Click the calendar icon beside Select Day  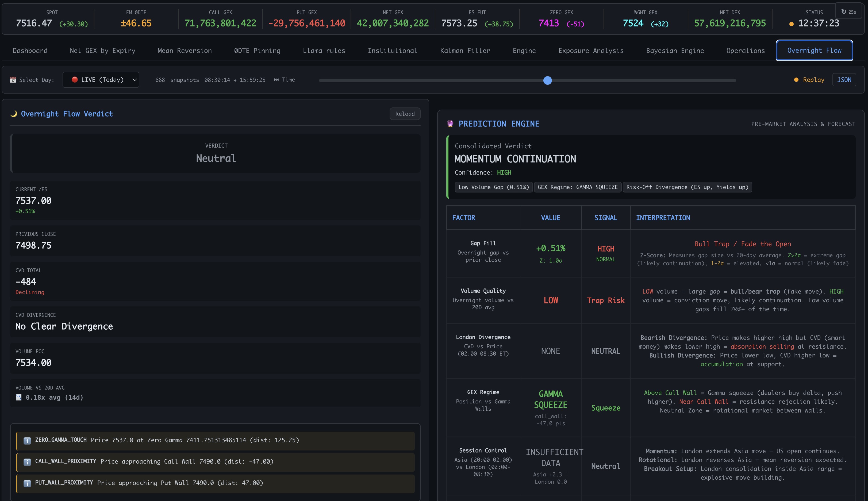pyautogui.click(x=13, y=80)
